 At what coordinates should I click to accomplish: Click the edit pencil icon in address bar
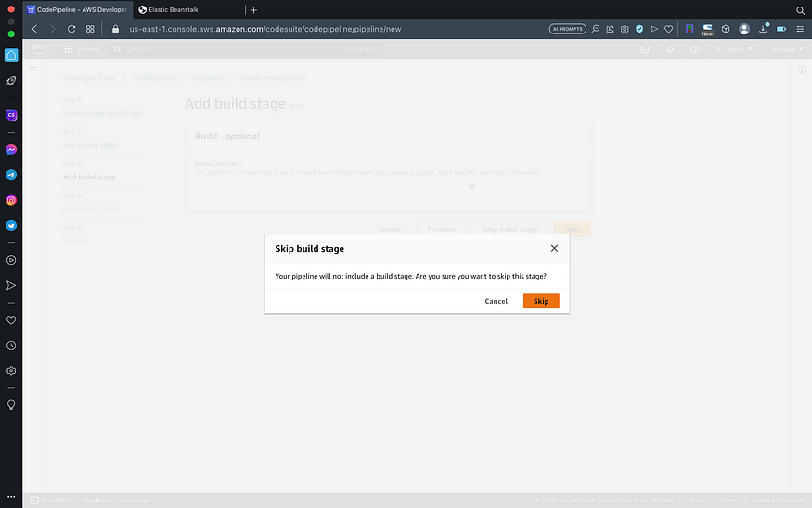coord(610,29)
